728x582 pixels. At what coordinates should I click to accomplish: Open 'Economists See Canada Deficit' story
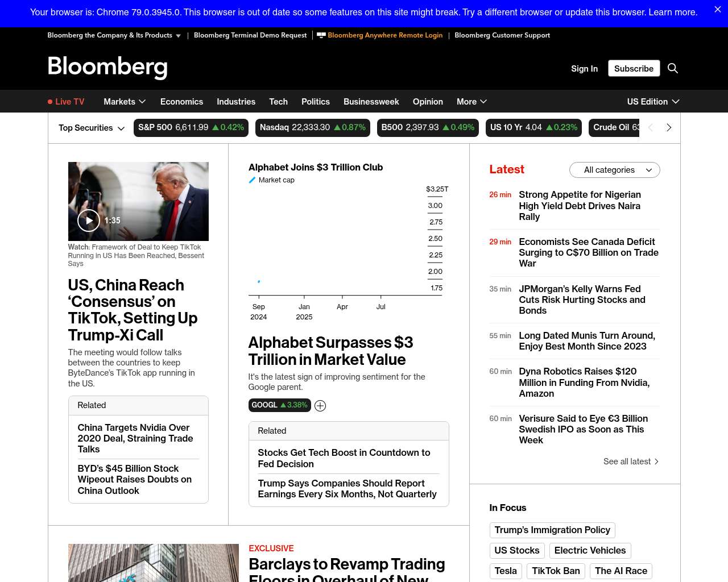coord(589,252)
